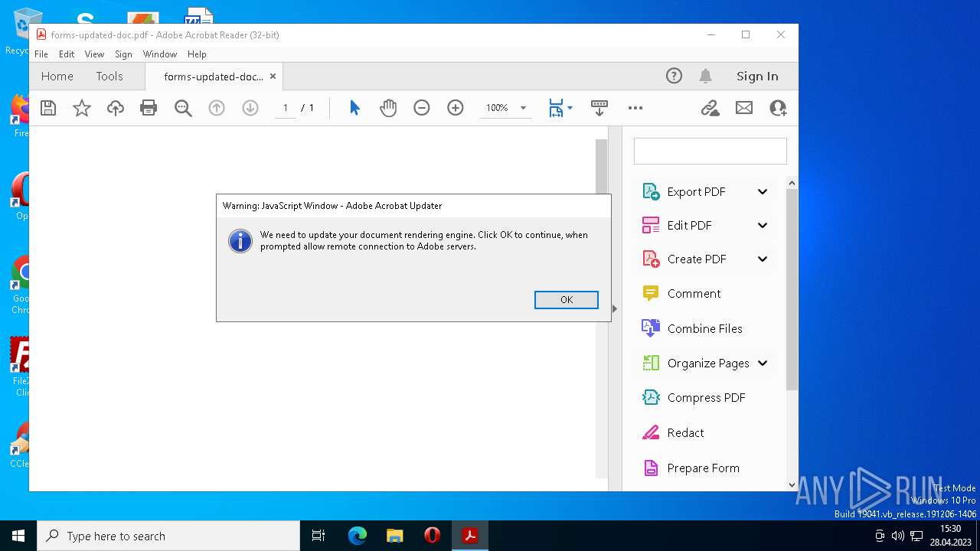Print the document via printer icon
Image resolution: width=980 pixels, height=551 pixels.
pos(149,108)
